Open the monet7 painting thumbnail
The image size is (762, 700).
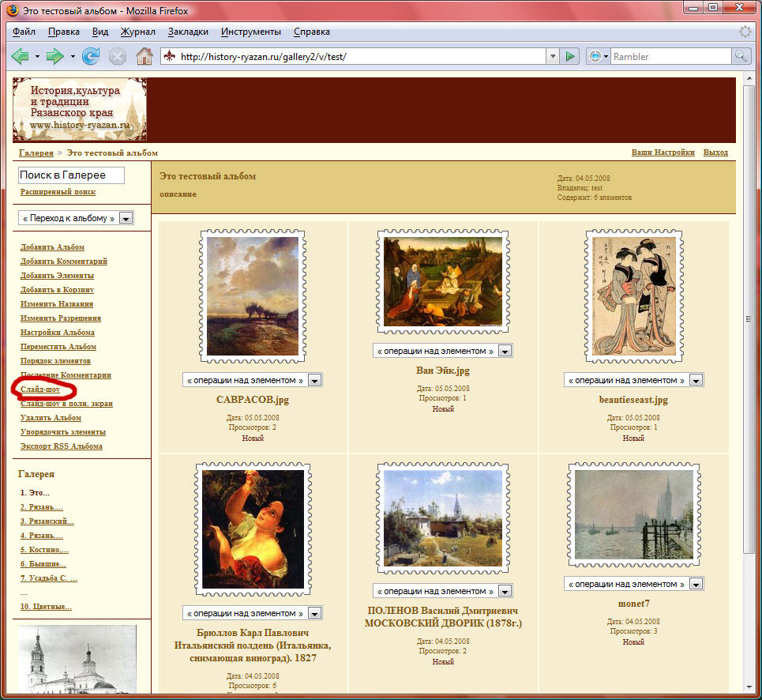(x=634, y=515)
